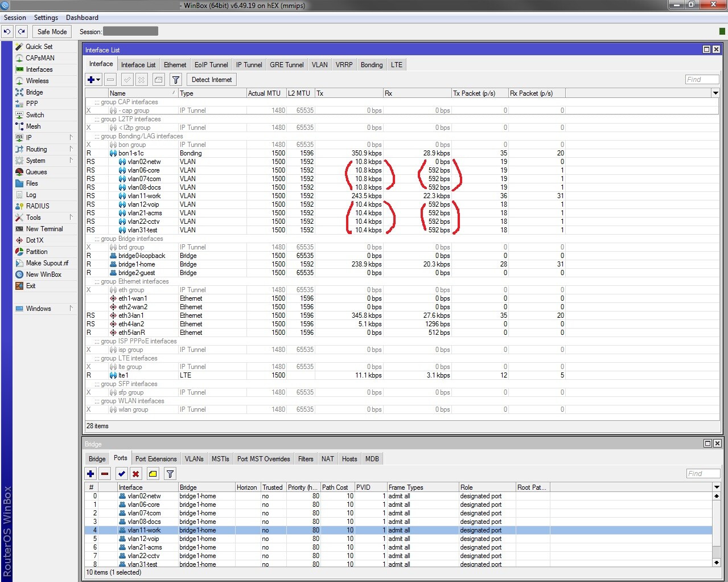Viewport: 728px width, 582px height.
Task: Open the column chooser dropdown in Bridge Ports
Action: pyautogui.click(x=717, y=487)
